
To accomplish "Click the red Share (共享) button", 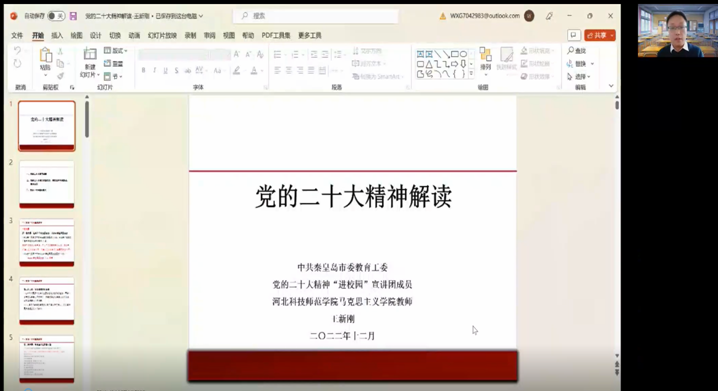I will tap(599, 35).
